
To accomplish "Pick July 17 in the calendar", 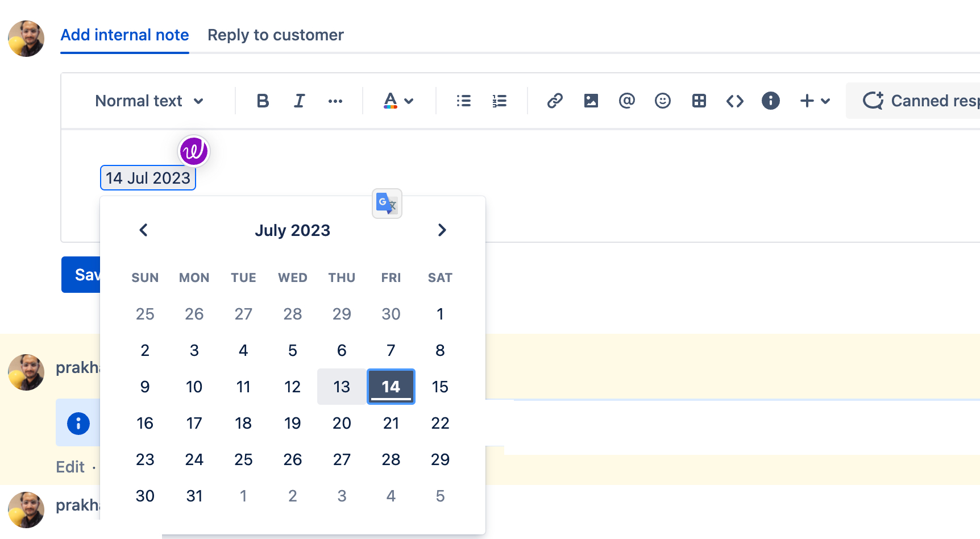I will (x=194, y=423).
